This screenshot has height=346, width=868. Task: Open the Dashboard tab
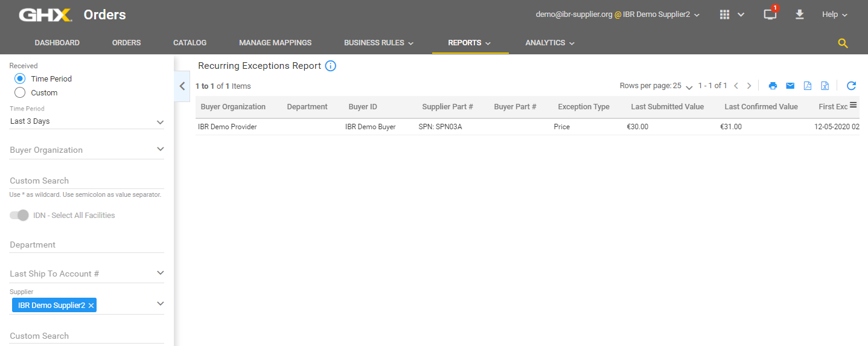(57, 43)
